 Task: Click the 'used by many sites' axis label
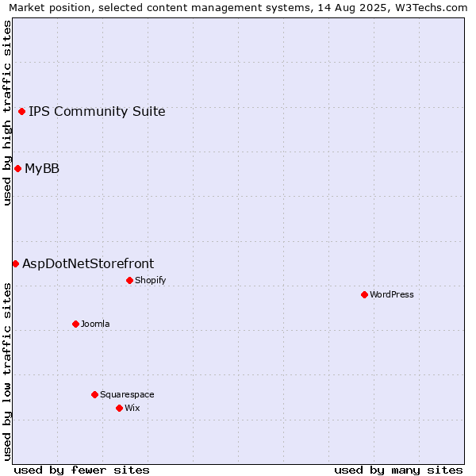point(398,470)
